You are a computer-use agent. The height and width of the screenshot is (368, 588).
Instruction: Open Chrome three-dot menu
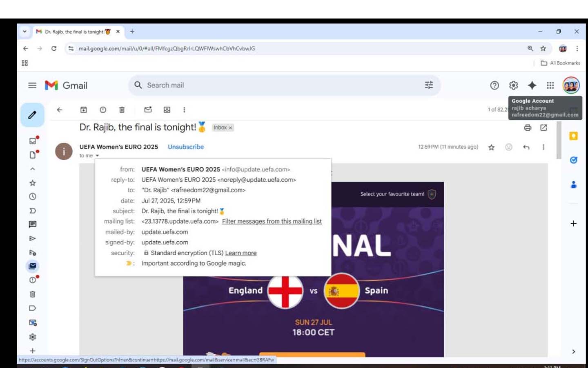pyautogui.click(x=577, y=48)
